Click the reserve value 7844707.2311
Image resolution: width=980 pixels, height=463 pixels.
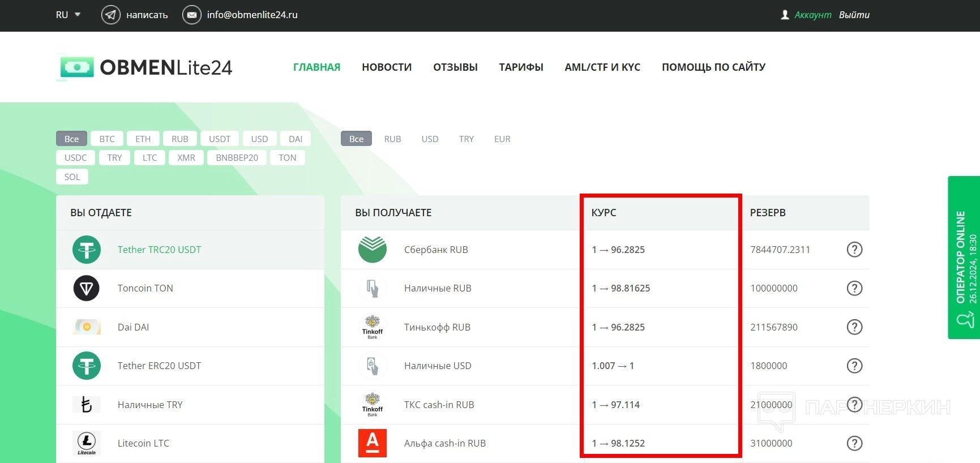point(780,250)
